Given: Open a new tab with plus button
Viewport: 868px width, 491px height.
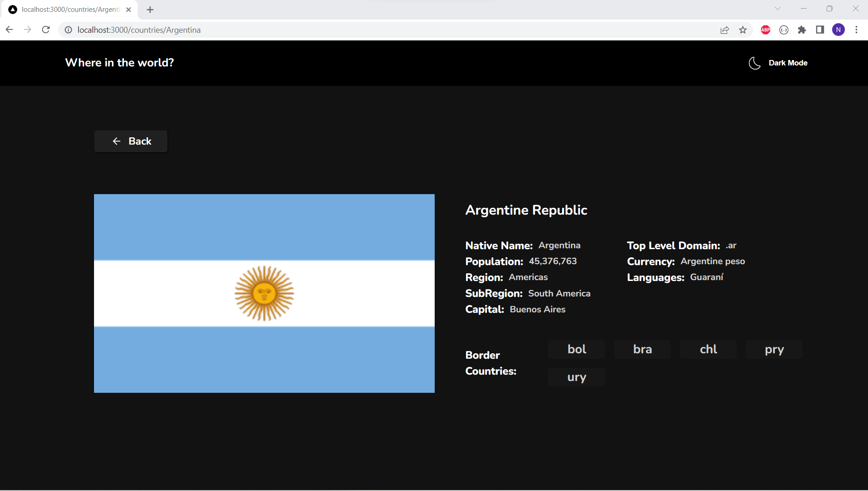Looking at the screenshot, I should 150,10.
